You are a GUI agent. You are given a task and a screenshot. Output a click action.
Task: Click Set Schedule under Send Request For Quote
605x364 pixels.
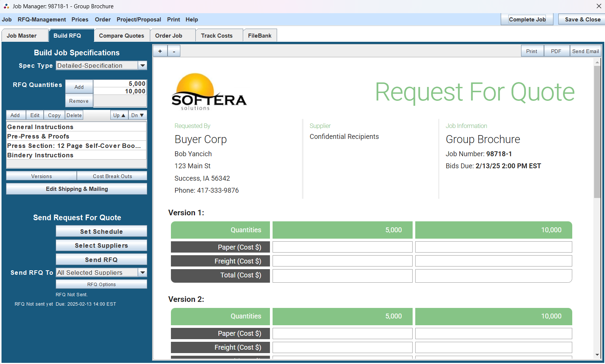point(101,231)
